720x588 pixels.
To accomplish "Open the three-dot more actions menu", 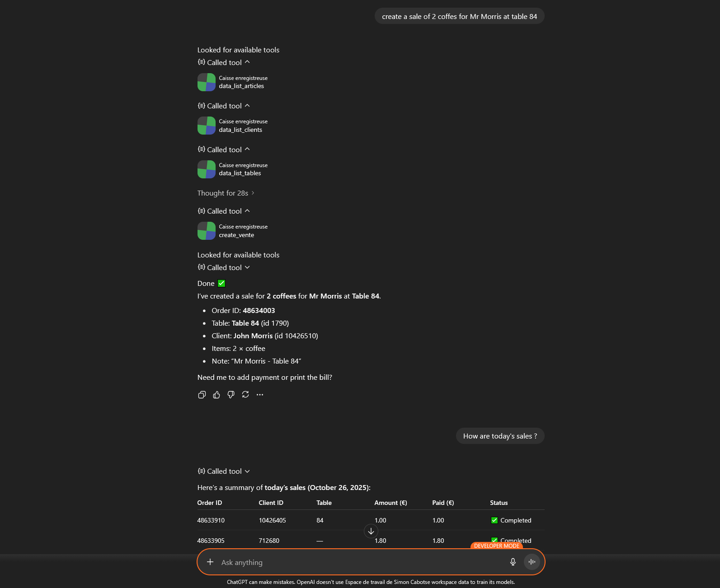I will 260,395.
